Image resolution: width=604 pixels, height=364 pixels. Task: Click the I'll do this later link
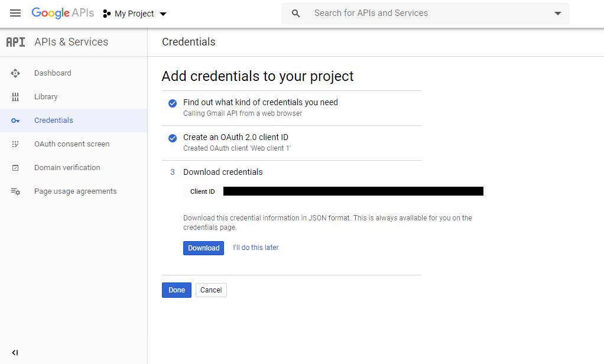point(256,248)
